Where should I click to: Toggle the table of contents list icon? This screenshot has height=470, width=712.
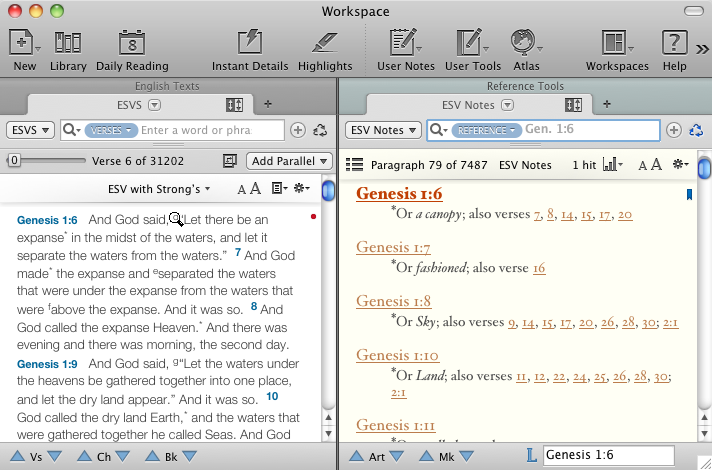(354, 164)
